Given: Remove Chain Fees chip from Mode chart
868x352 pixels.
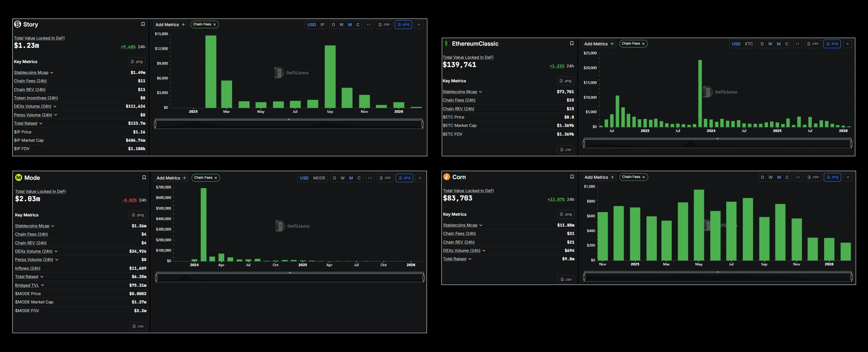Looking at the screenshot, I should 216,178.
